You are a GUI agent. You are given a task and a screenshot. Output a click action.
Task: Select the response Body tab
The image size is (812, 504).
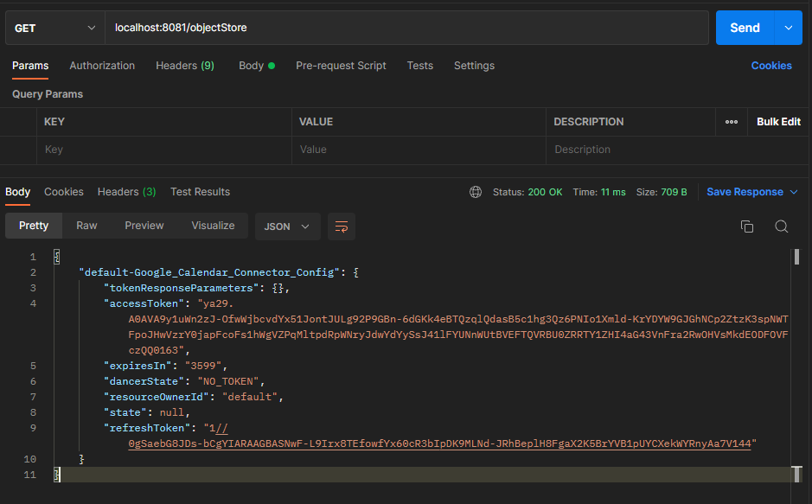coord(17,192)
